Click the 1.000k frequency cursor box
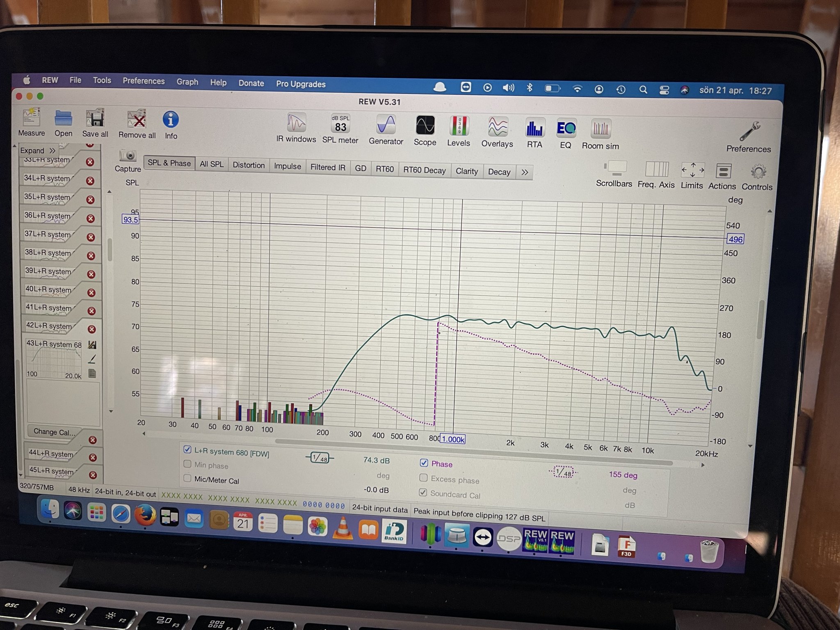This screenshot has height=630, width=840. pyautogui.click(x=453, y=439)
